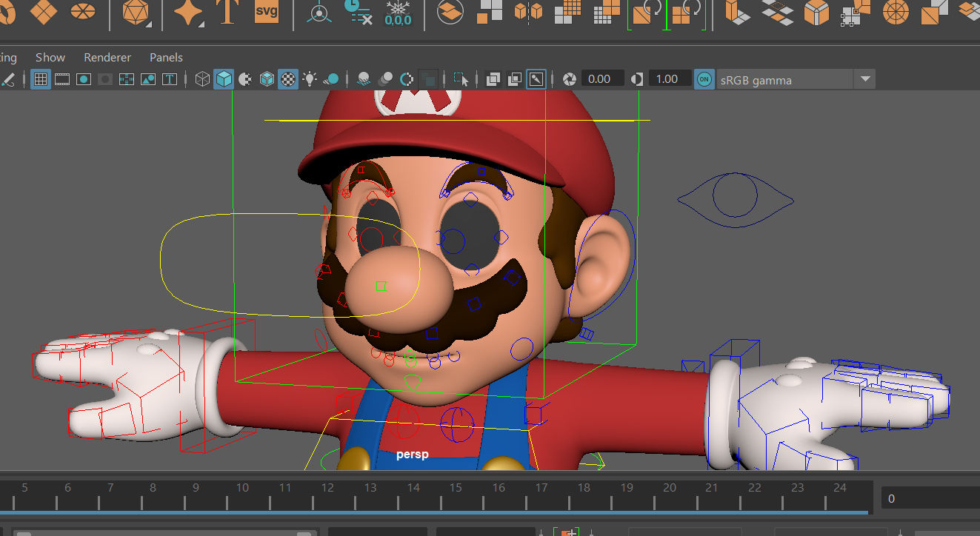Open the Show menu
This screenshot has width=980, height=536.
coord(50,57)
